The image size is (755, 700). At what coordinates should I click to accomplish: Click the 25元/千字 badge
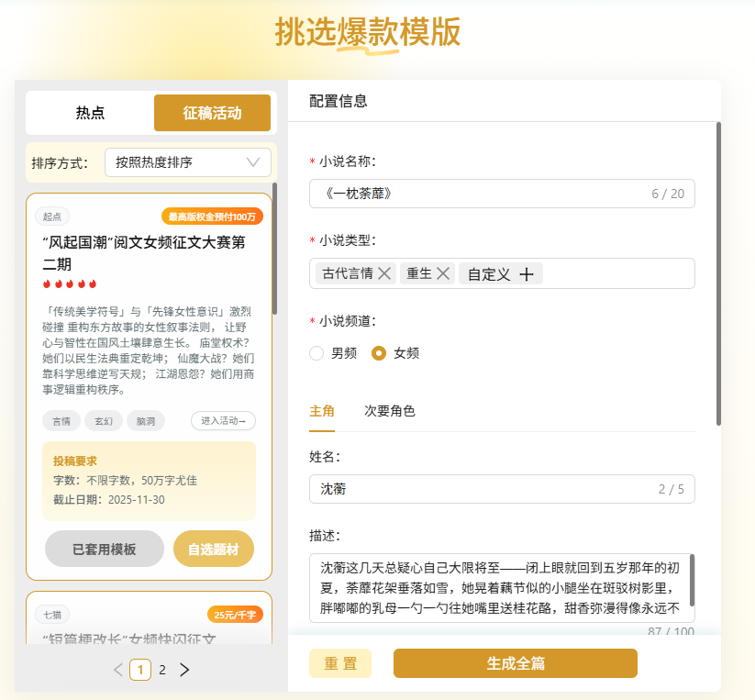click(235, 615)
